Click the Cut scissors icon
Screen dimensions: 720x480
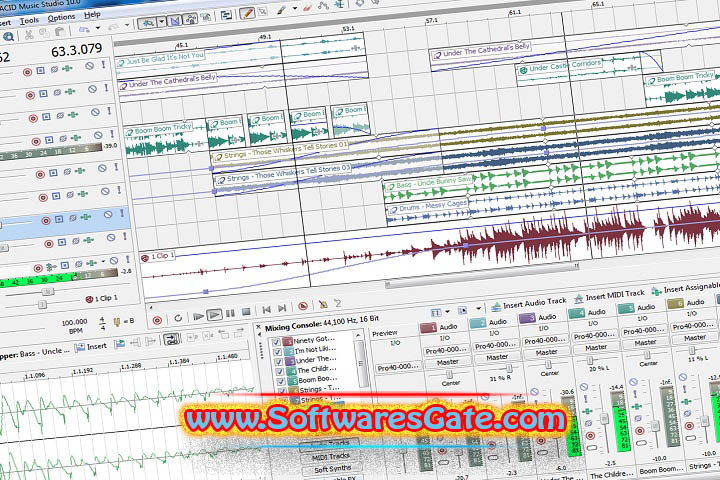click(29, 34)
